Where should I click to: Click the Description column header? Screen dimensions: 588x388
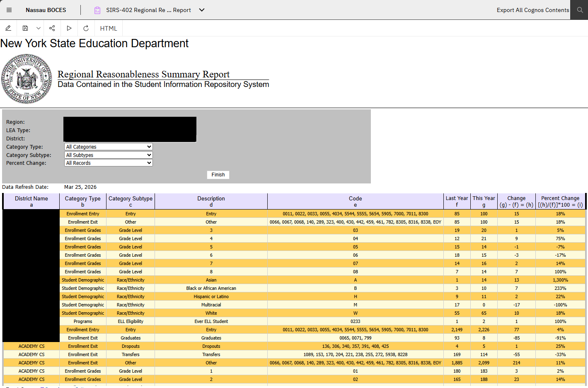pos(211,201)
